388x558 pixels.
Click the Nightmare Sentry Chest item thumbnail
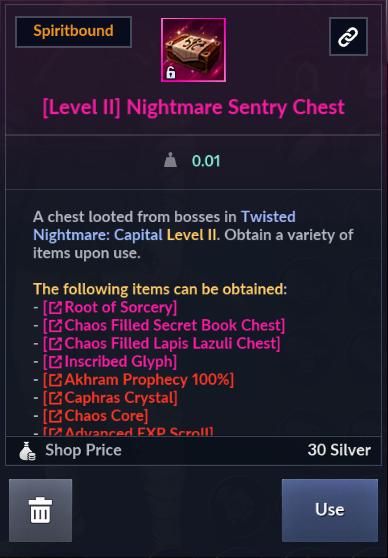[193, 50]
